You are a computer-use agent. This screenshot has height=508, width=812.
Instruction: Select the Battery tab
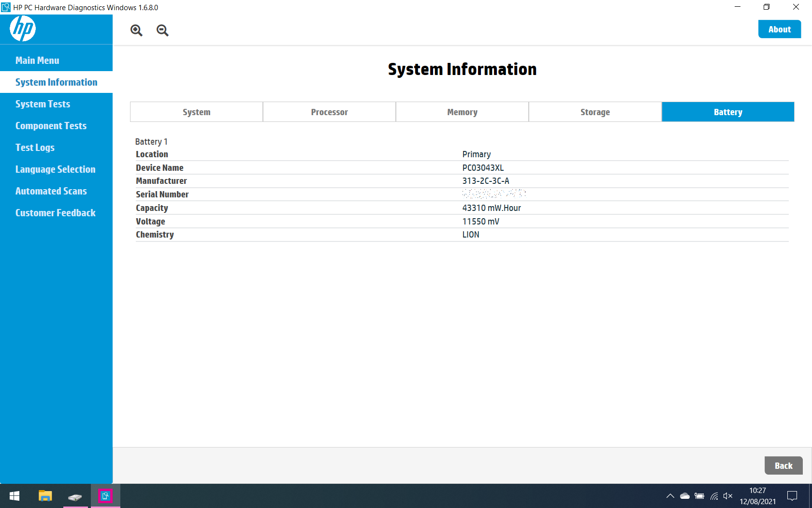tap(728, 112)
